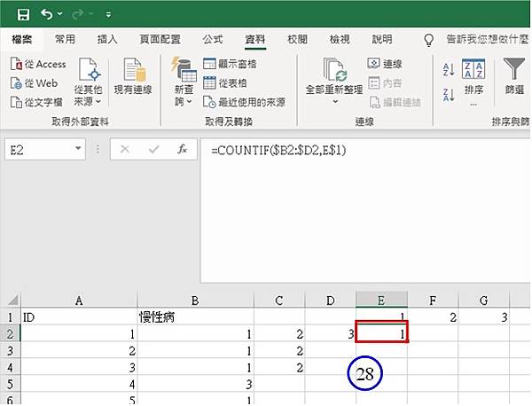Click the Name Box showing E2
Screen dimensions: 532x406
[x=38, y=150]
